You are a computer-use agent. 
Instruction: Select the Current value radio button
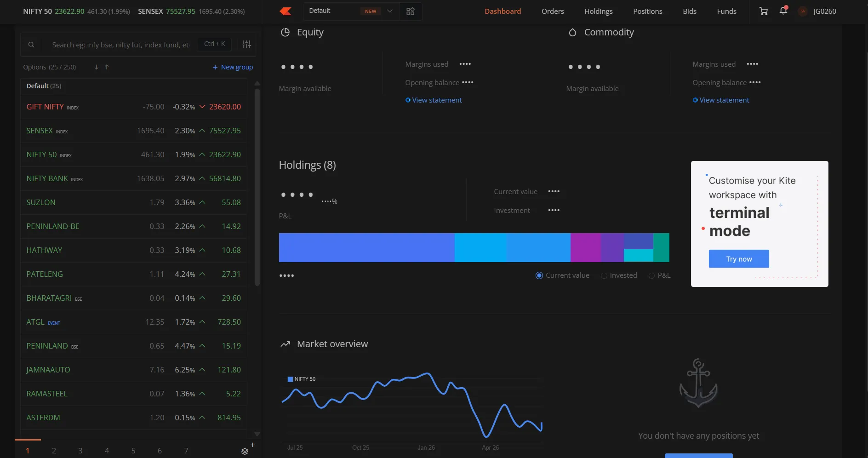[539, 275]
